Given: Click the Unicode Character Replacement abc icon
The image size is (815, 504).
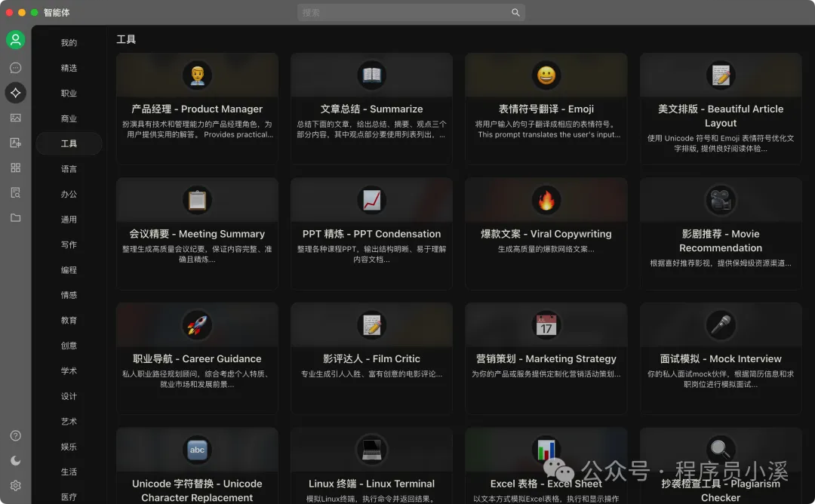Looking at the screenshot, I should click(197, 450).
